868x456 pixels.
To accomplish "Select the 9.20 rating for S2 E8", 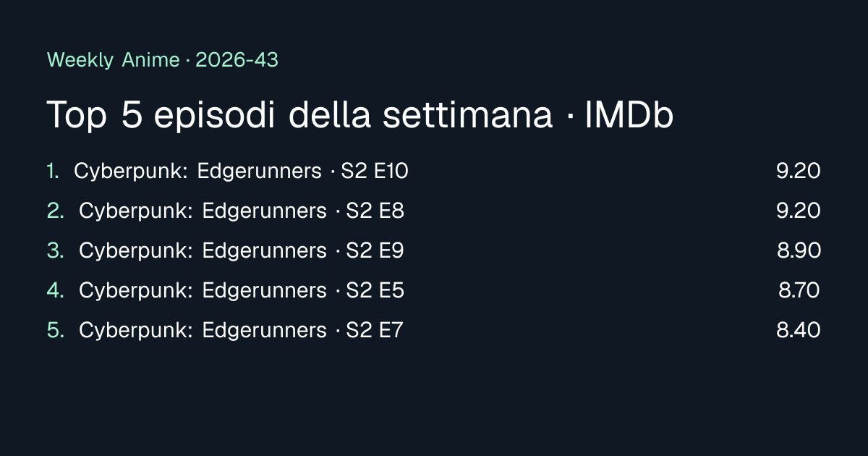I will click(x=799, y=211).
